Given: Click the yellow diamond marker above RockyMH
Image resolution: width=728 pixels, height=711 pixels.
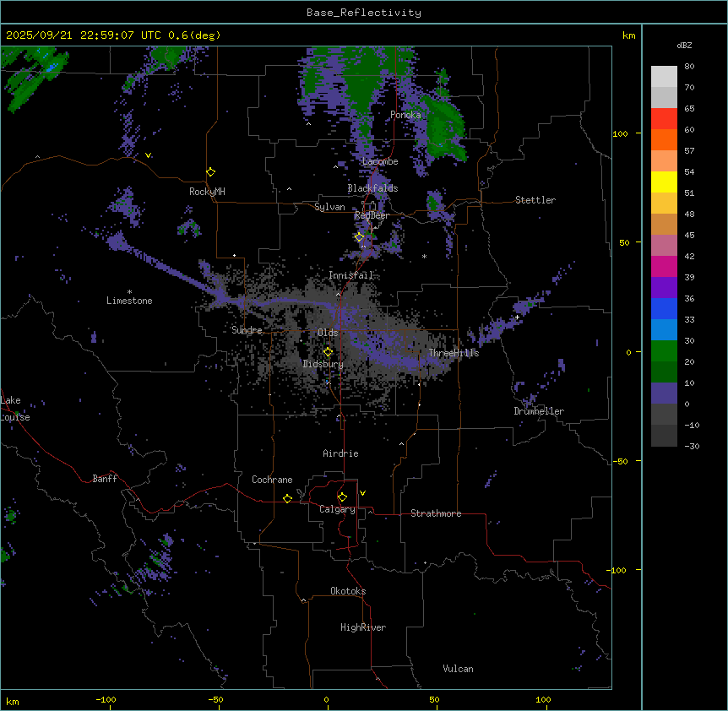Looking at the screenshot, I should click(210, 172).
